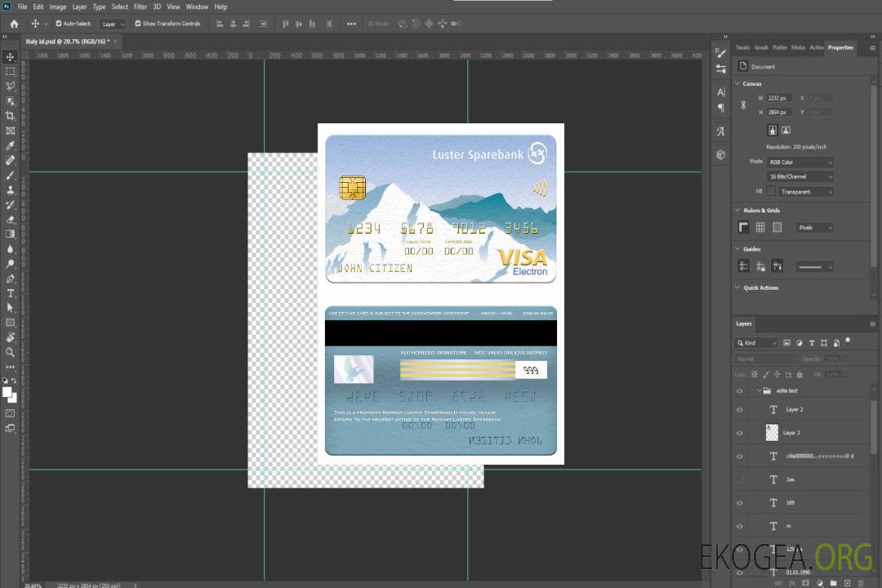Hide the 'edite text' group visibility eye
Screen dimensions: 882x588
(x=740, y=391)
